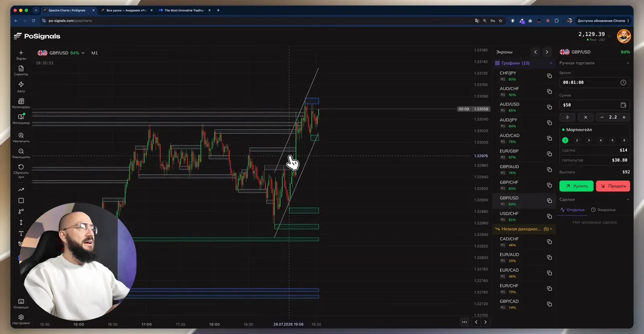Select Martingale step 6
The width and height of the screenshot is (644, 334).
(x=624, y=140)
